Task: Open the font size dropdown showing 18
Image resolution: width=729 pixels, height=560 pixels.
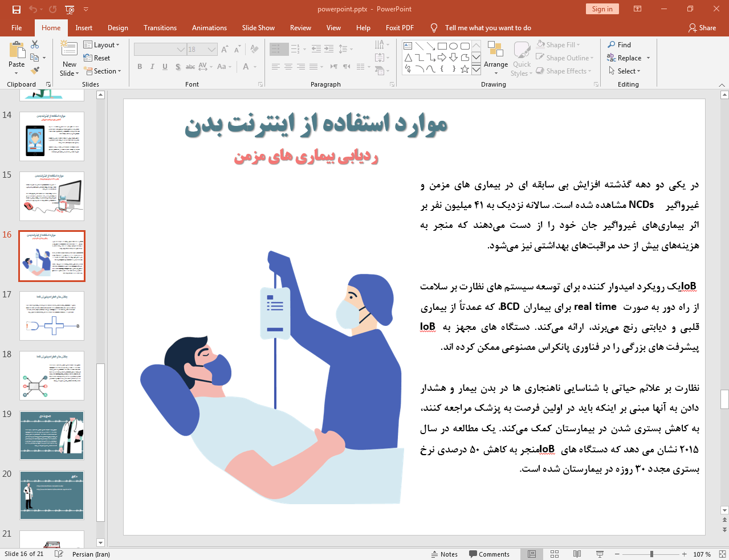Action: pos(202,50)
